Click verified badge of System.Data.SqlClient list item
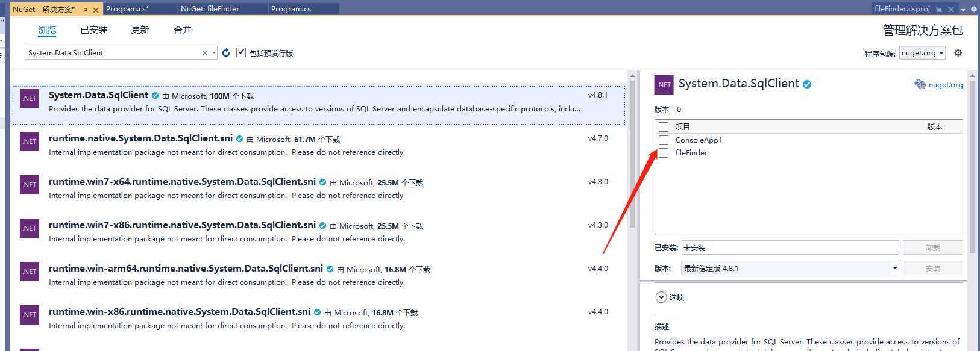980x351 pixels. pos(155,96)
